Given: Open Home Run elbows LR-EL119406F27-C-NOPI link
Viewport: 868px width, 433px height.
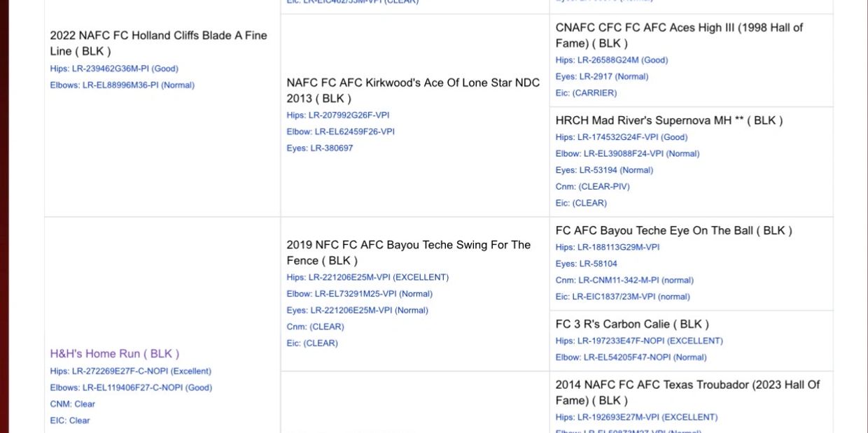Looking at the screenshot, I should (130, 388).
